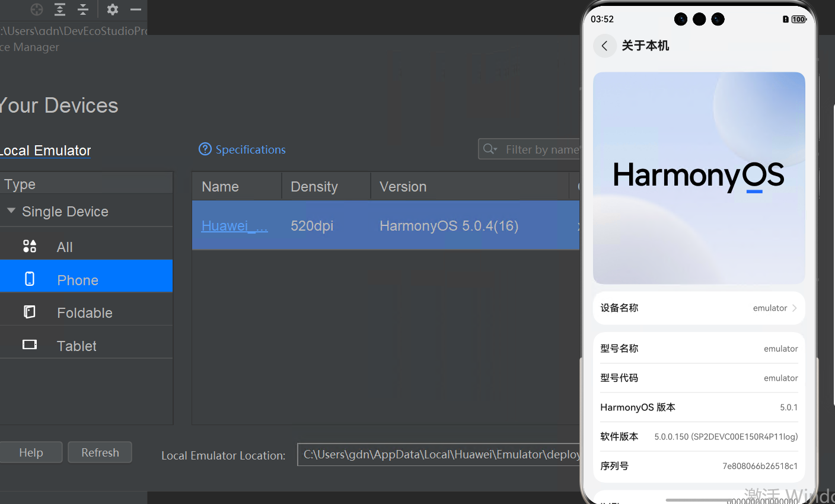Click the Type column header
Image resolution: width=835 pixels, height=504 pixels.
87,184
